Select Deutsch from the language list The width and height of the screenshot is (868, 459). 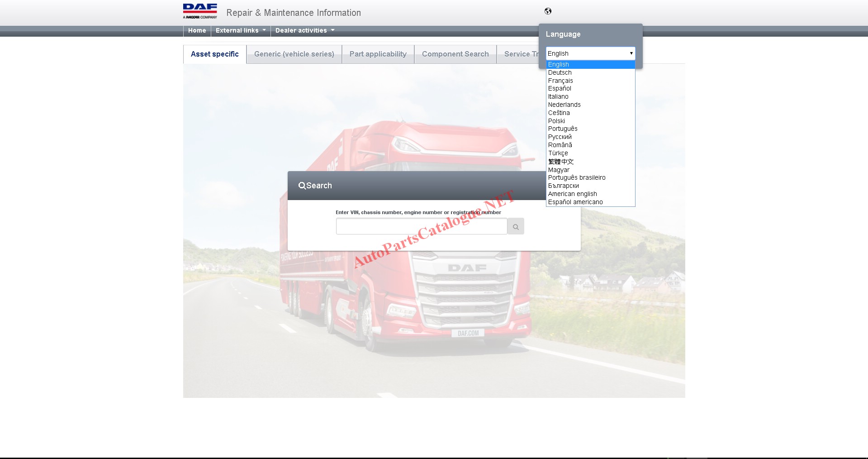coord(560,73)
